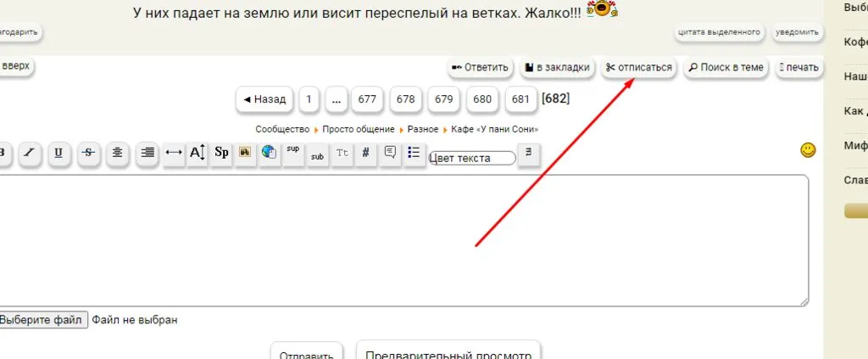868x359 pixels.
Task: Center-align the text
Action: (x=118, y=153)
